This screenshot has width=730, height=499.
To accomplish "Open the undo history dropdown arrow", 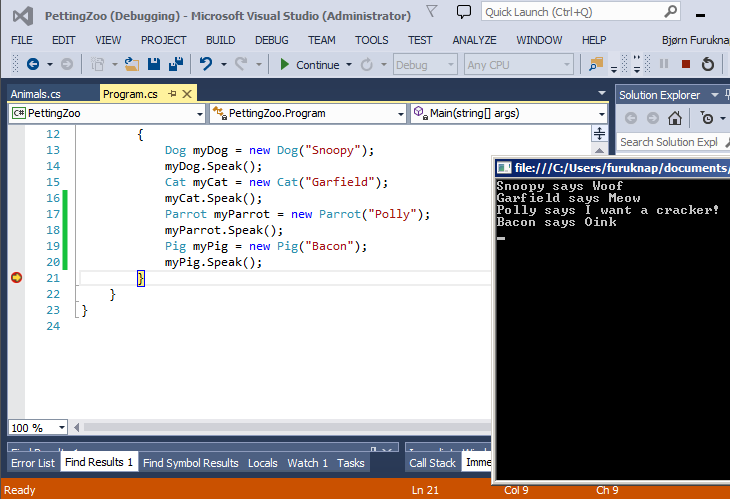I will (x=223, y=65).
